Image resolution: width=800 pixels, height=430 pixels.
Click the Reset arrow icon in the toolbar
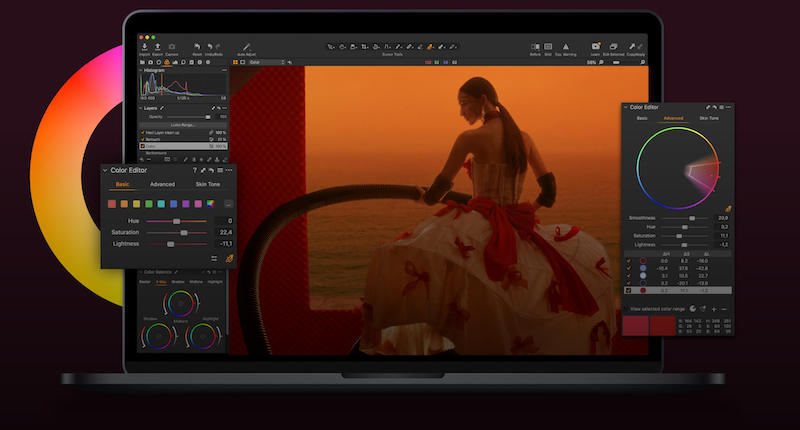coord(197,46)
